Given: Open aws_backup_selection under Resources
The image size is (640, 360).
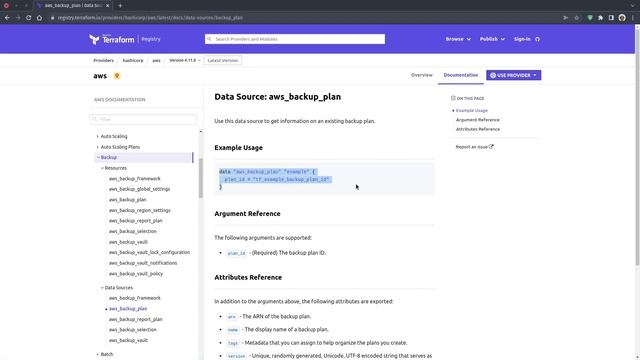Looking at the screenshot, I should [133, 231].
